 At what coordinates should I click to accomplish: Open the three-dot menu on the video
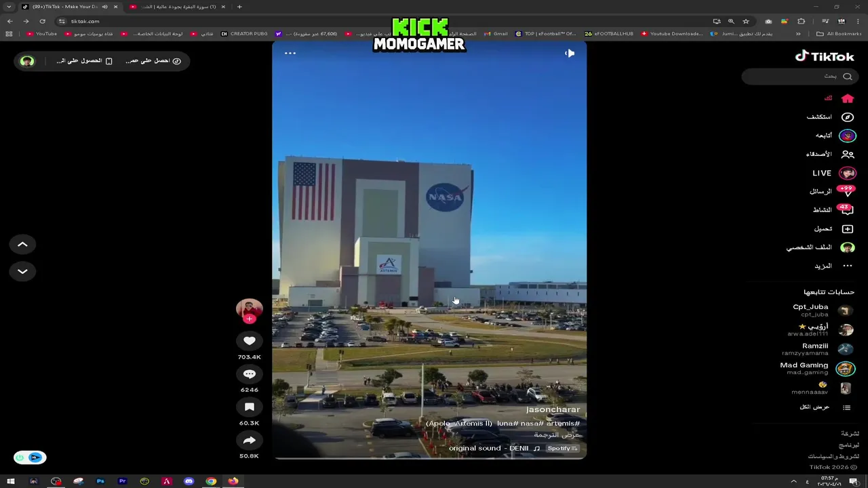coord(290,53)
